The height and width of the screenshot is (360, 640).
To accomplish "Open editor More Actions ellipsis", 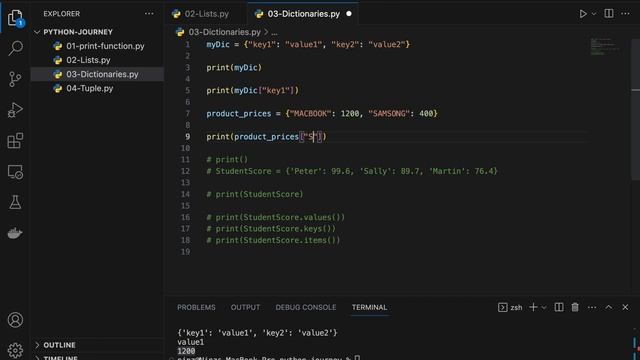I will (x=625, y=14).
